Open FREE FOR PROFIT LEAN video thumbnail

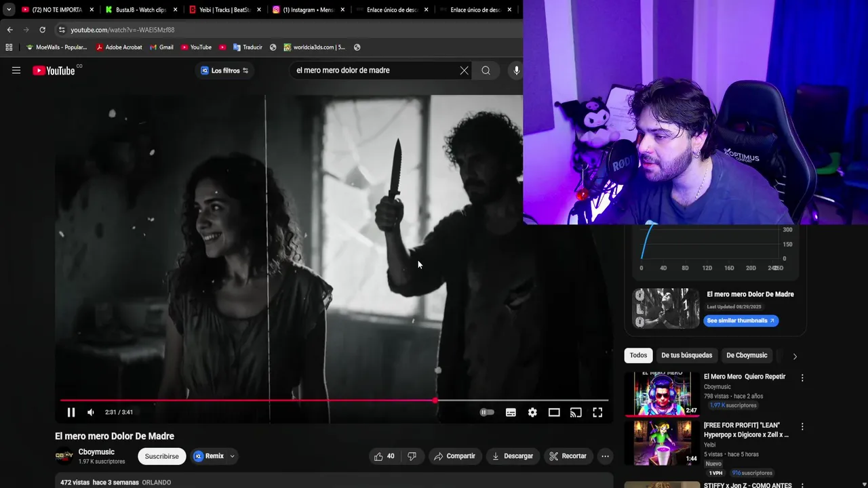pyautogui.click(x=662, y=443)
